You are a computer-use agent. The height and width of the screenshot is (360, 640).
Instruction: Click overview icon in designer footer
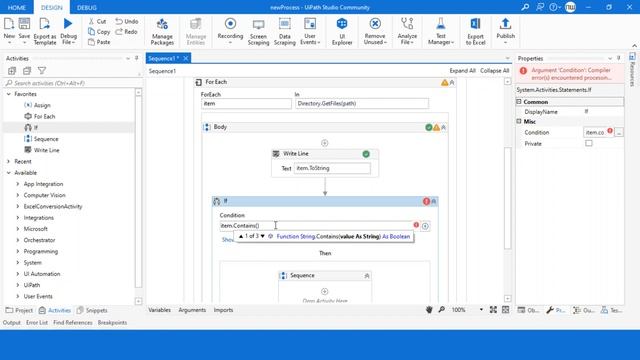(505, 310)
